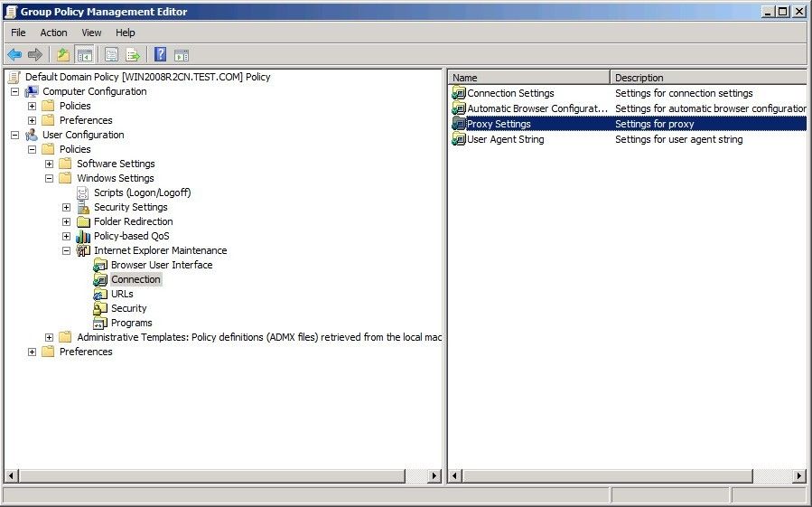Click the Properties toolbar icon
812x507 pixels.
(111, 54)
